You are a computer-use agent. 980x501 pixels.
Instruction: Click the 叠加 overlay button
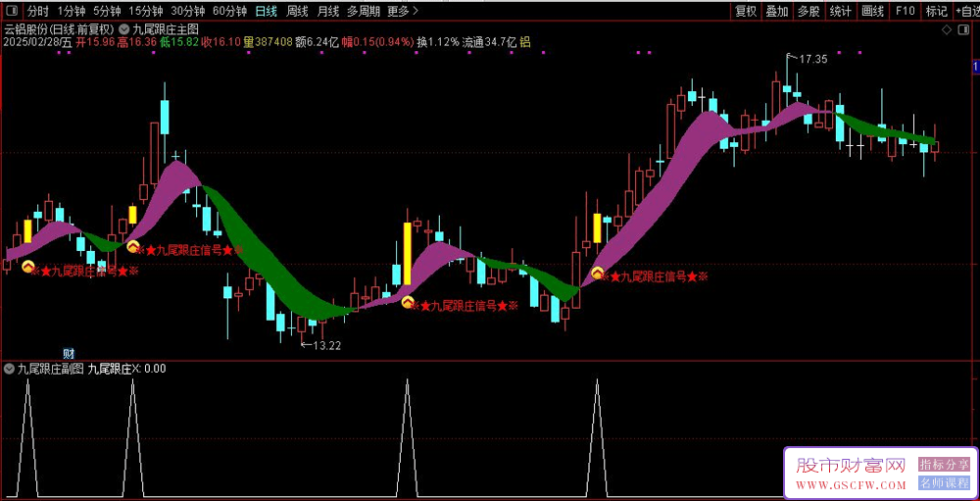coord(777,11)
